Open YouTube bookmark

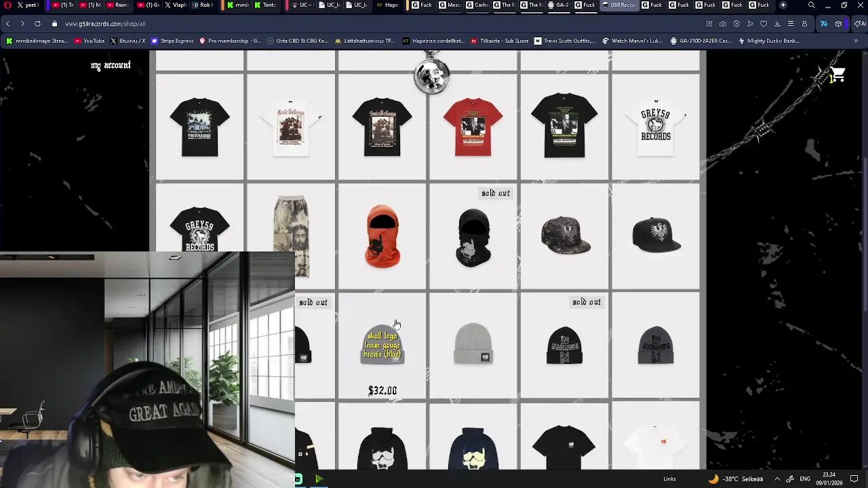[90, 41]
